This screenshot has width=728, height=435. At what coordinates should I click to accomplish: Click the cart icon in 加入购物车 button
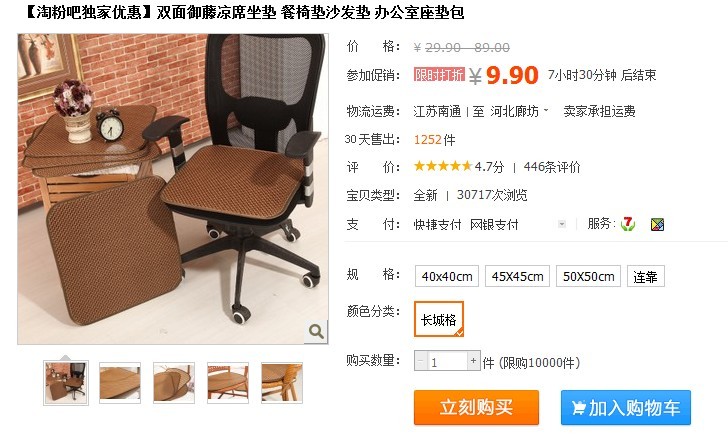click(578, 408)
